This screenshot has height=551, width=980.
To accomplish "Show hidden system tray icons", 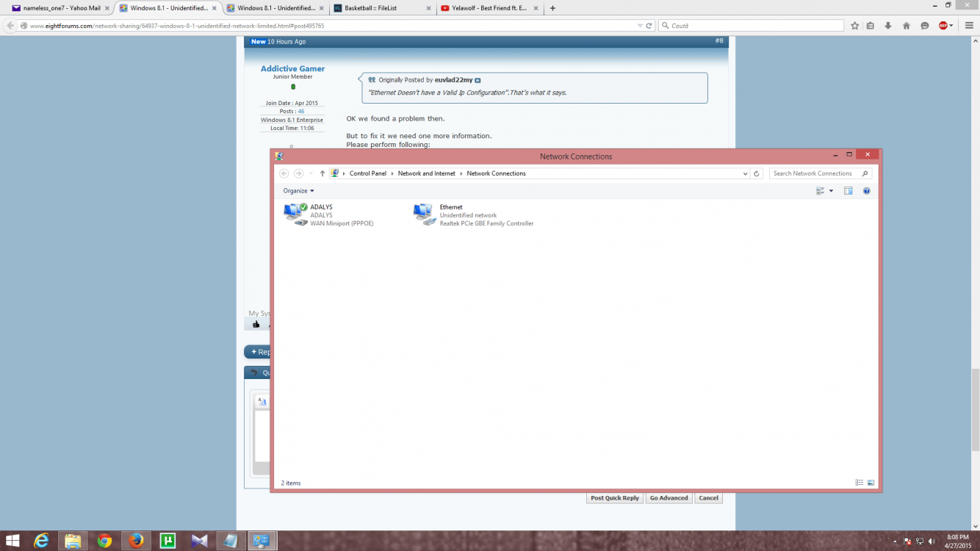I will tap(895, 541).
